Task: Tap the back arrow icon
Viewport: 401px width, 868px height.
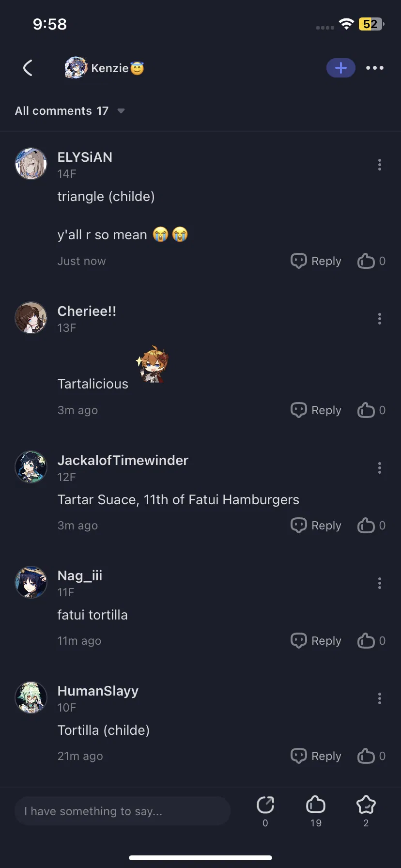Action: (x=28, y=68)
